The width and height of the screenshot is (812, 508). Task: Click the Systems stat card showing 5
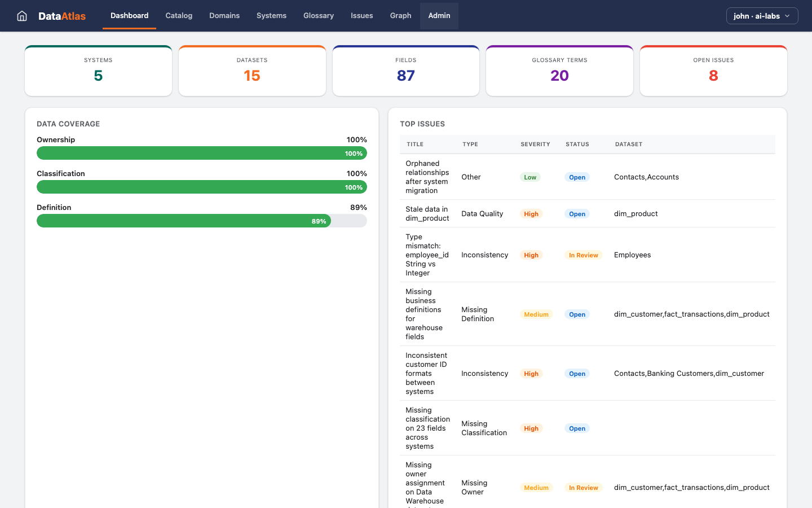coord(98,70)
